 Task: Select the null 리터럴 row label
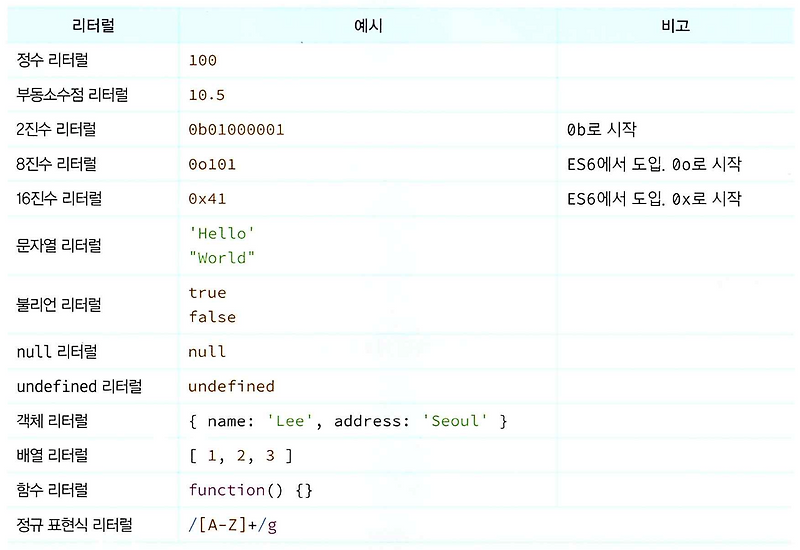[x=57, y=351]
